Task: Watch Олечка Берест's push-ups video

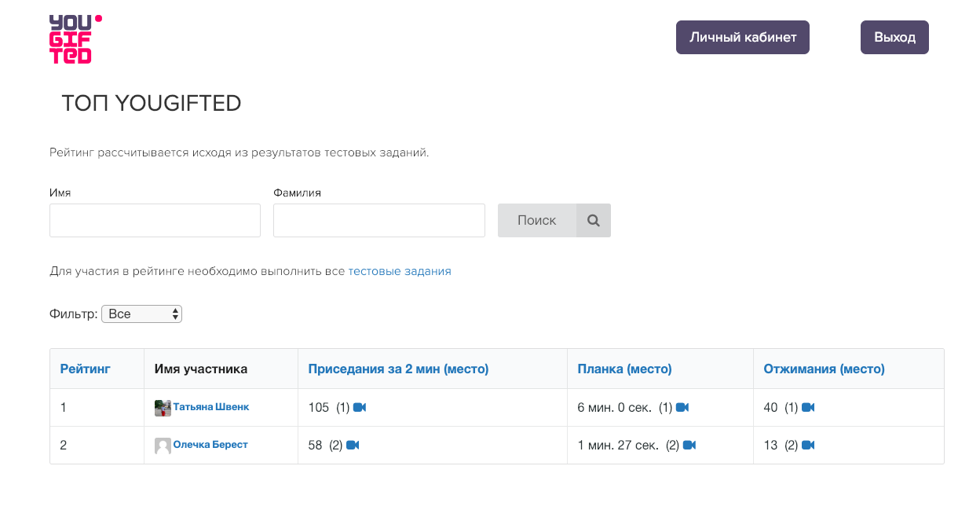Action: coord(808,445)
